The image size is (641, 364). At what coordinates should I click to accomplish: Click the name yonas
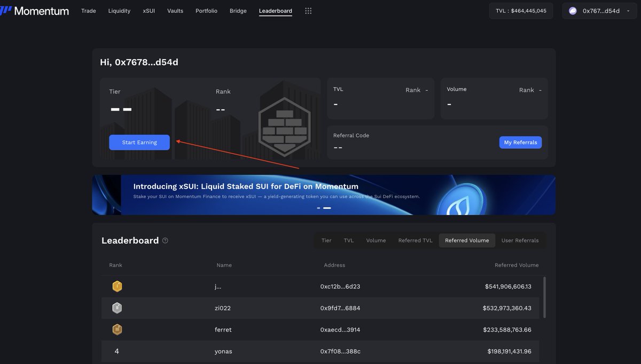pos(223,351)
